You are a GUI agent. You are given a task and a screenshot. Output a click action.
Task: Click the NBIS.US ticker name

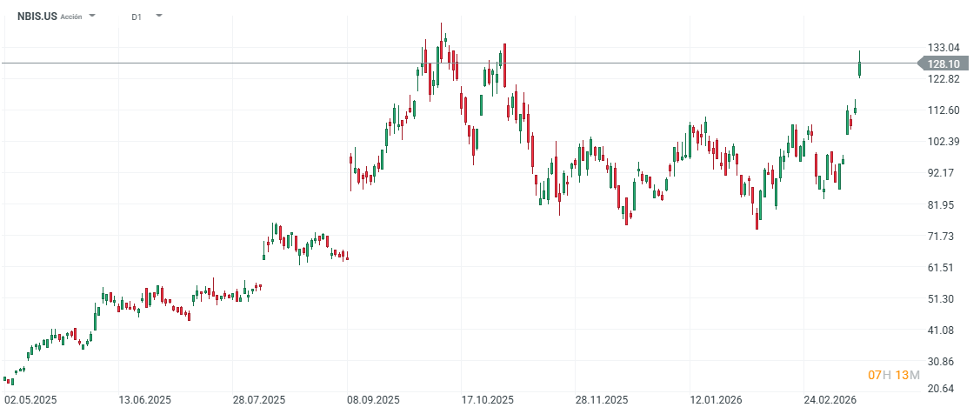tap(37, 17)
